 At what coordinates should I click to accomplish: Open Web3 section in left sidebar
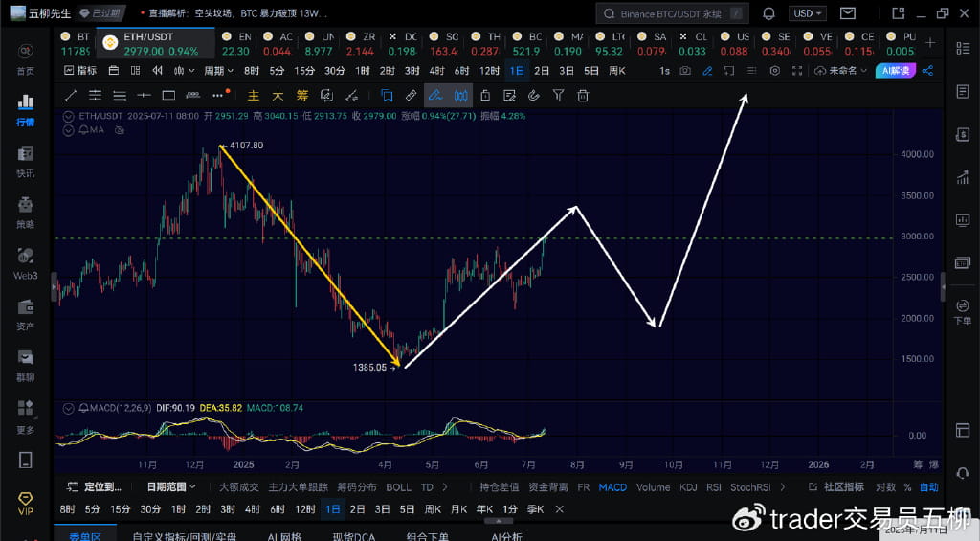coord(25,263)
